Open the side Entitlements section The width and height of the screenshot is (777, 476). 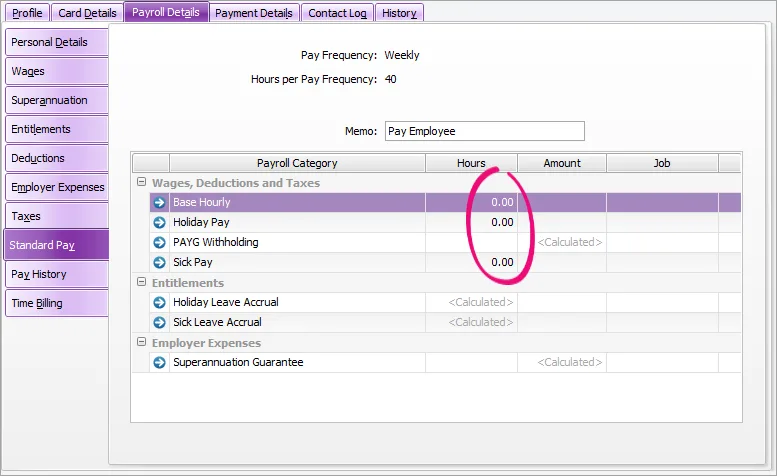pyautogui.click(x=56, y=129)
